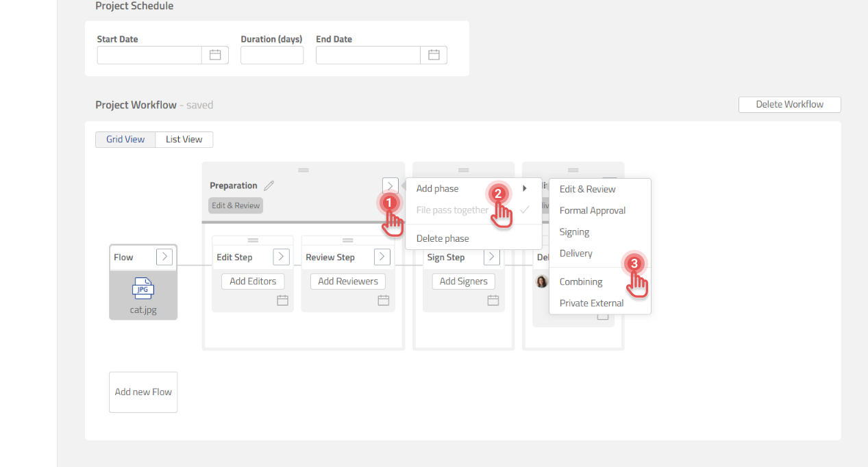Open the End Date calendar picker
868x467 pixels.
pos(434,55)
